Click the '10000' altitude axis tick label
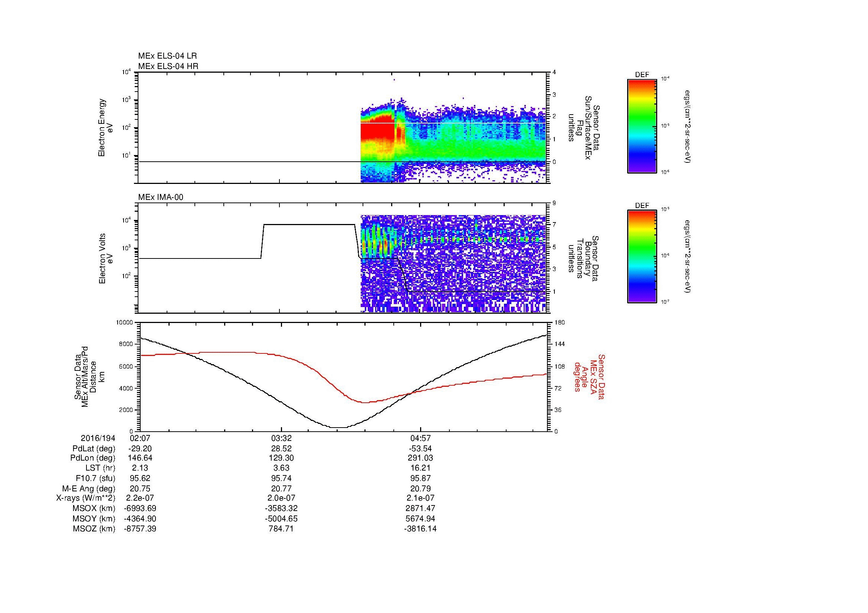The image size is (868, 613). [x=124, y=323]
